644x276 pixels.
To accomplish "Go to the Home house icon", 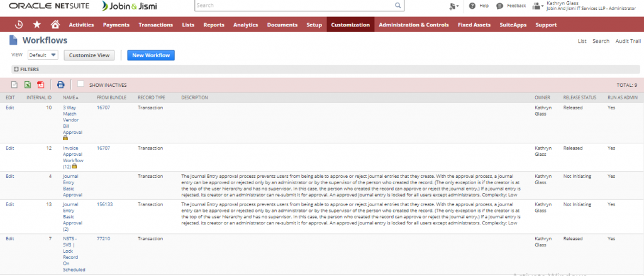I will tap(55, 25).
